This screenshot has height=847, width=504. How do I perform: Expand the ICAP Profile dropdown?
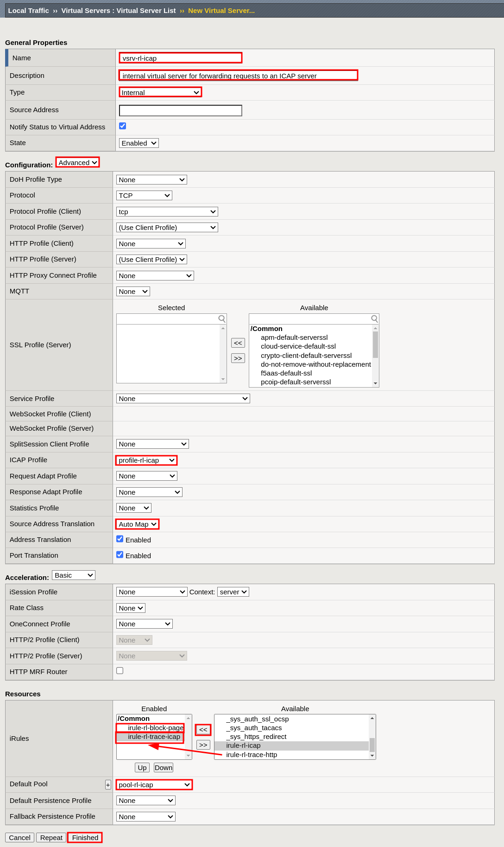pyautogui.click(x=146, y=460)
